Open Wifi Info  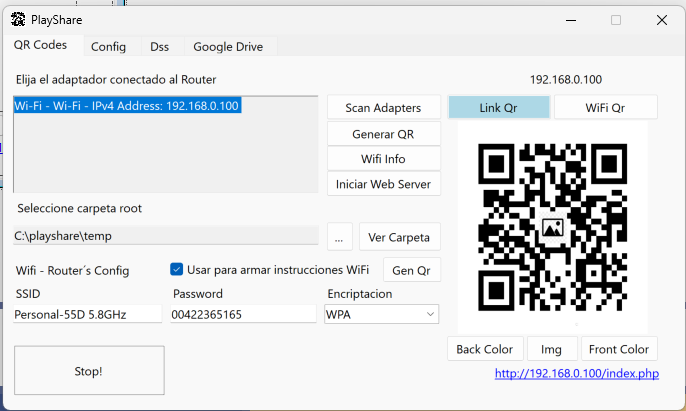click(x=383, y=159)
